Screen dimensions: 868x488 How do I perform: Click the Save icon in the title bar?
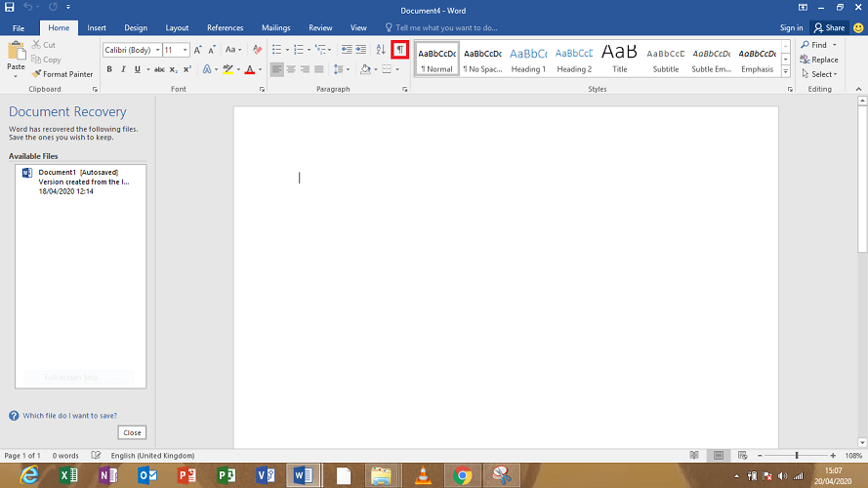point(10,7)
